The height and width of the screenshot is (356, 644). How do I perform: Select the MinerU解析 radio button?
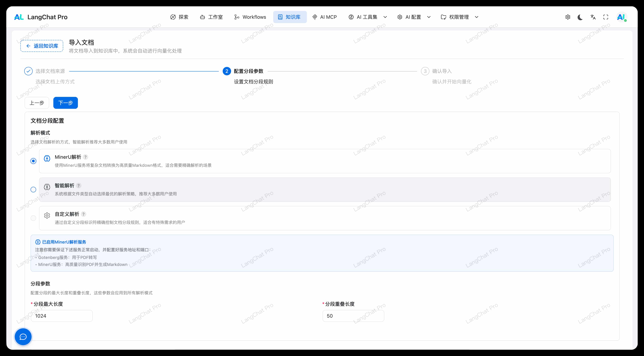point(33,161)
